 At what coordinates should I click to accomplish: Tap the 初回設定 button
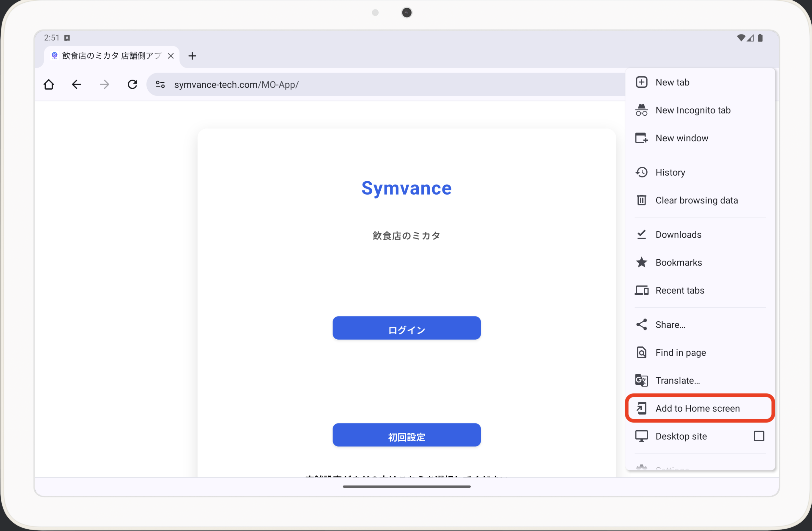point(407,435)
